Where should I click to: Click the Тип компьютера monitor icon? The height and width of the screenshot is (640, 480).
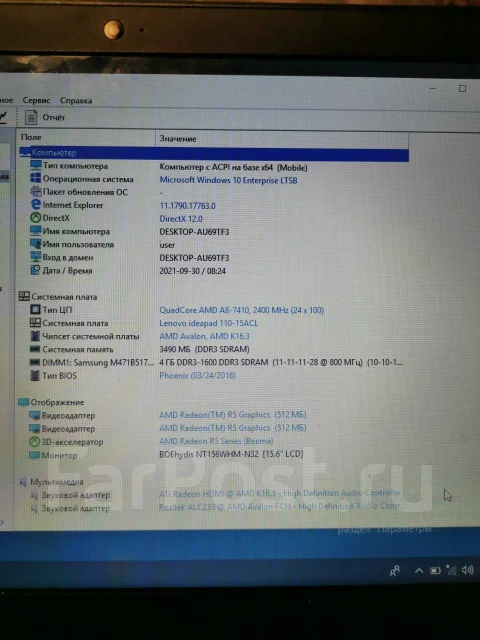36,165
